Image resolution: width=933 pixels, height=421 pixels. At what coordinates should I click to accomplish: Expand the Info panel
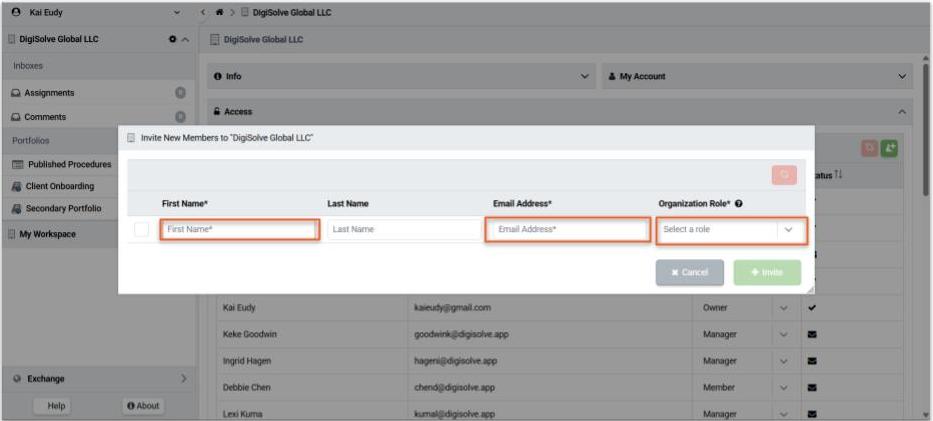(585, 76)
